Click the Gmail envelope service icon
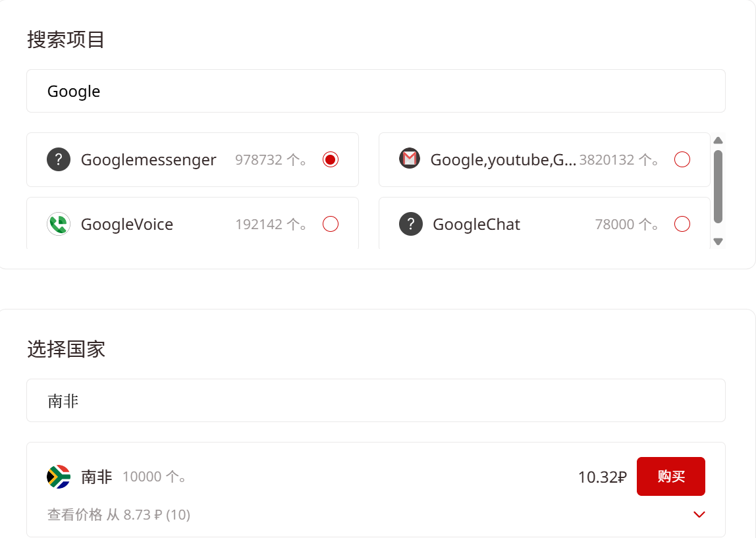Viewport: 756px width, 538px height. pyautogui.click(x=410, y=159)
